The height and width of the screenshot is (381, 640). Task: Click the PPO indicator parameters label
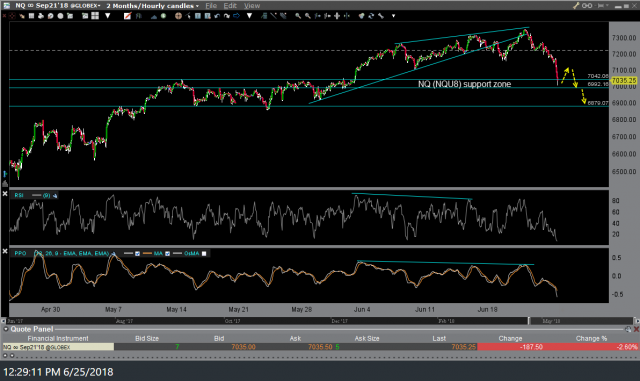tap(71, 254)
